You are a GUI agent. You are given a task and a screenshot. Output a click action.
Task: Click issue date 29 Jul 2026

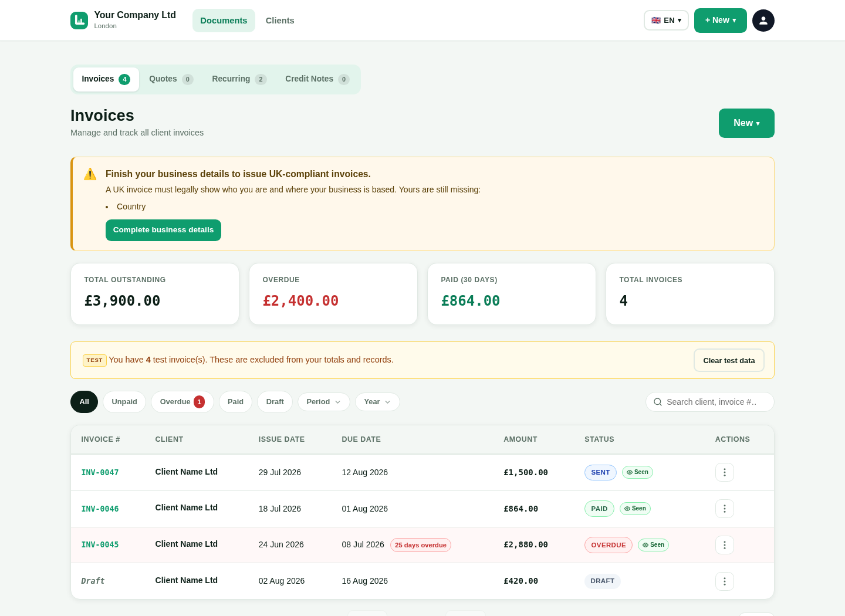(x=280, y=472)
